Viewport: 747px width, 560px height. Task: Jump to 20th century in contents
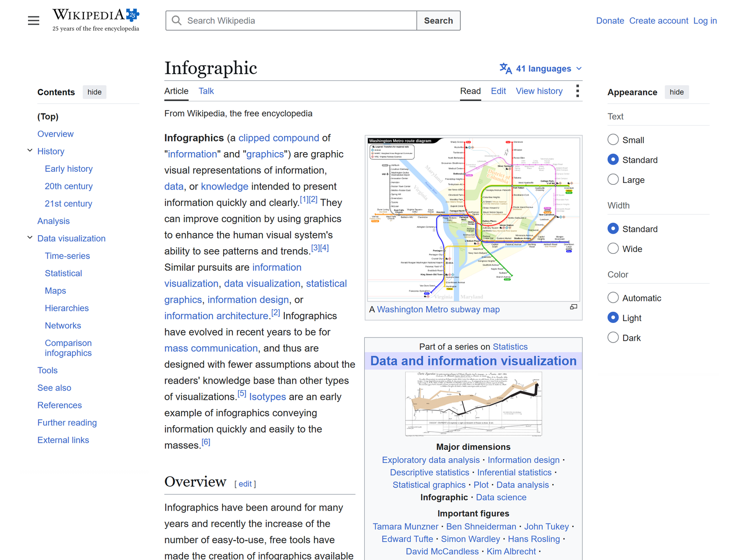tap(69, 186)
